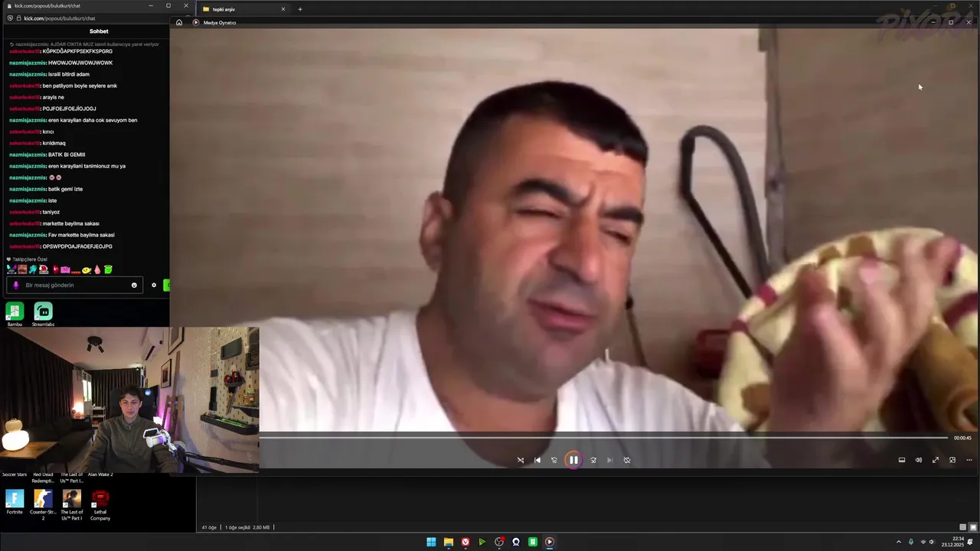Image resolution: width=980 pixels, height=551 pixels.
Task: Skip back 10 seconds
Action: (x=554, y=460)
